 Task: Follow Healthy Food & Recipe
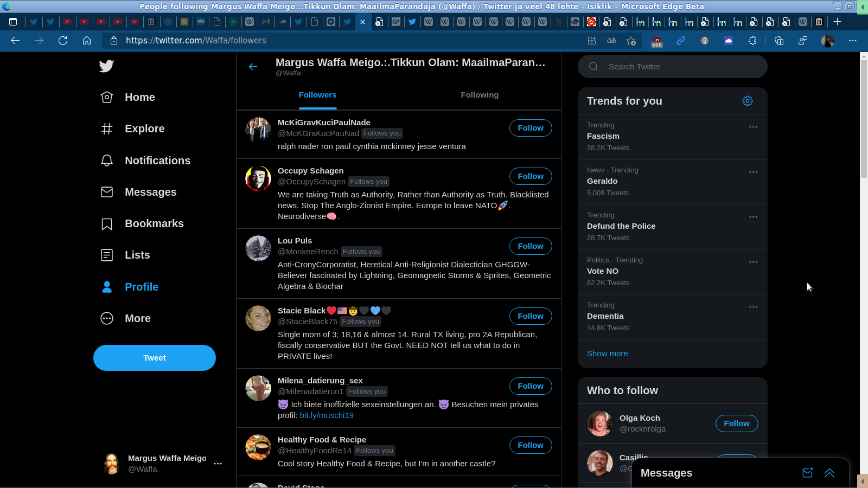click(531, 445)
